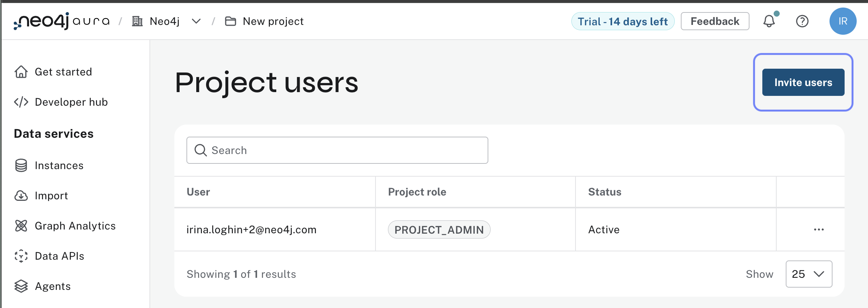Expand the Neo4j organization chevron
The width and height of the screenshot is (868, 308).
(196, 21)
